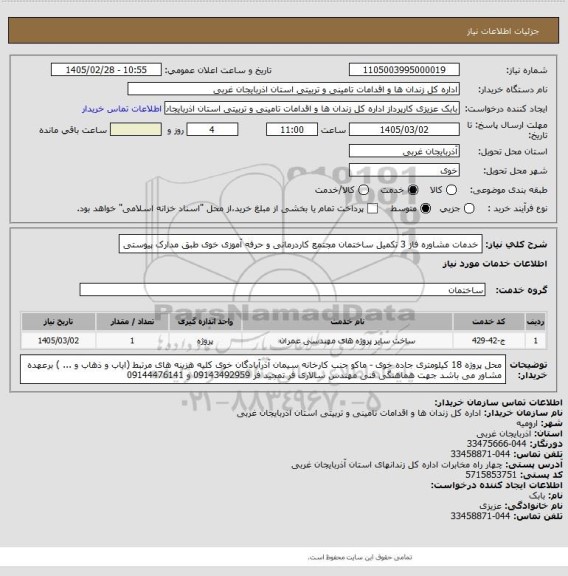Click the unit cell پروژه
Image resolution: width=568 pixels, height=576 pixels.
pos(205,341)
